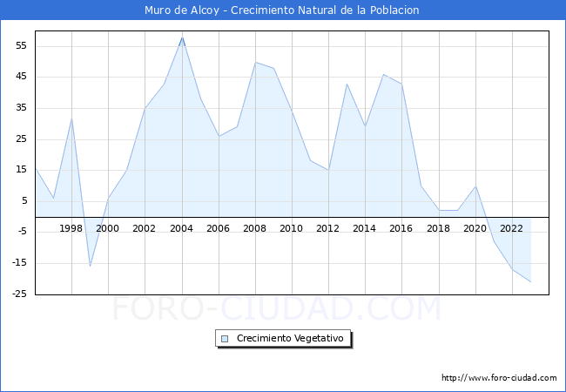Click the y-axis value 45
Image resolution: width=566 pixels, height=392 pixels.
21,77
